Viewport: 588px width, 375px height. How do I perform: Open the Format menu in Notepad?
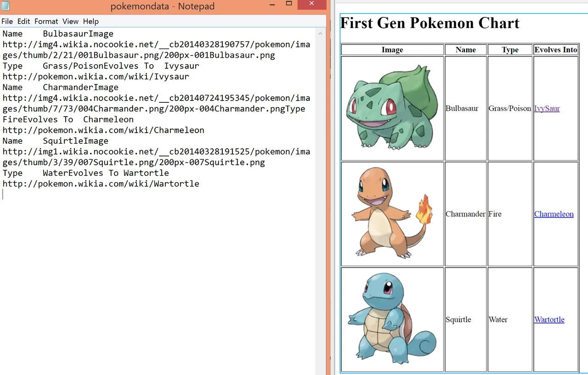46,21
